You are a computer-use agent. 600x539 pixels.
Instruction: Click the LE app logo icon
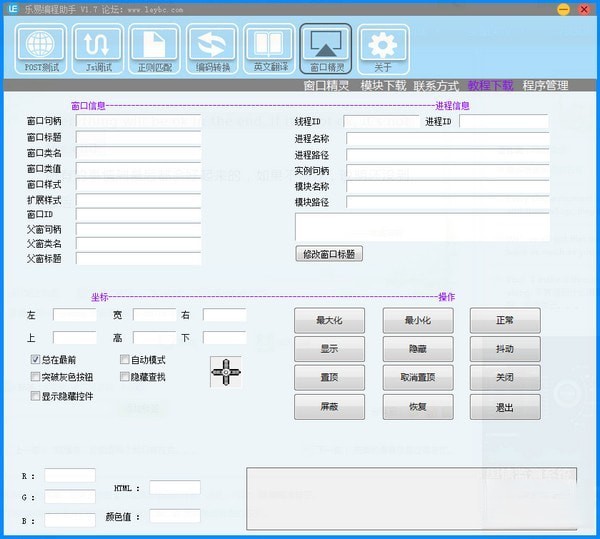coord(13,9)
